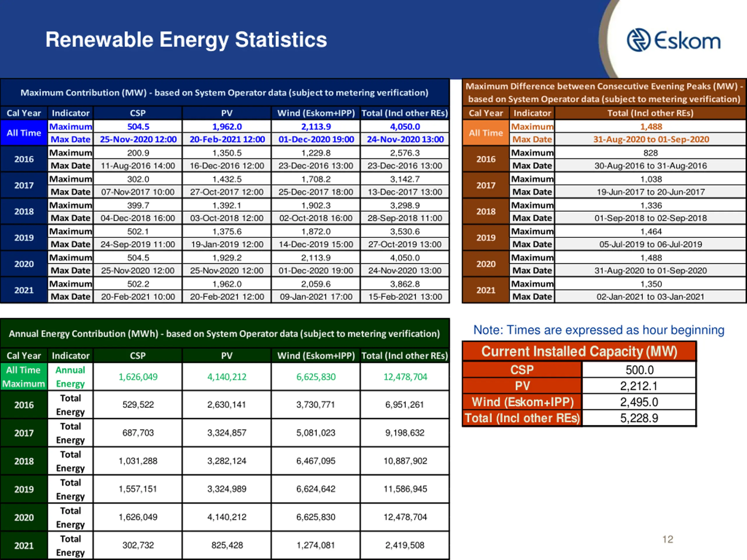The height and width of the screenshot is (560, 747).
Task: Click the 200.9 CSP value for 2016
Action: point(138,153)
